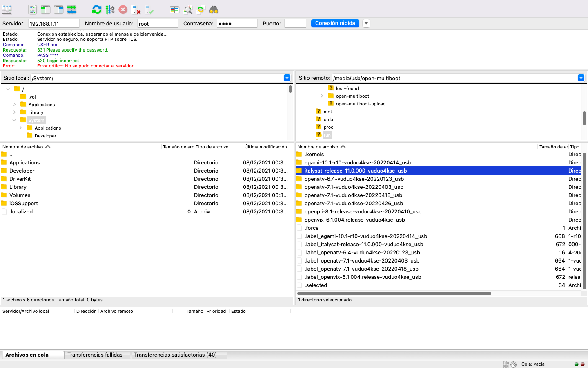Image resolution: width=588 pixels, height=368 pixels.
Task: Reconnect to the last used server
Action: point(149,9)
